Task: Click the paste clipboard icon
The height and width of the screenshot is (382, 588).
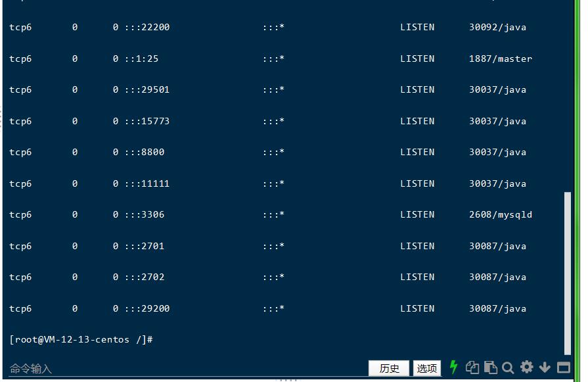Action: [x=490, y=368]
